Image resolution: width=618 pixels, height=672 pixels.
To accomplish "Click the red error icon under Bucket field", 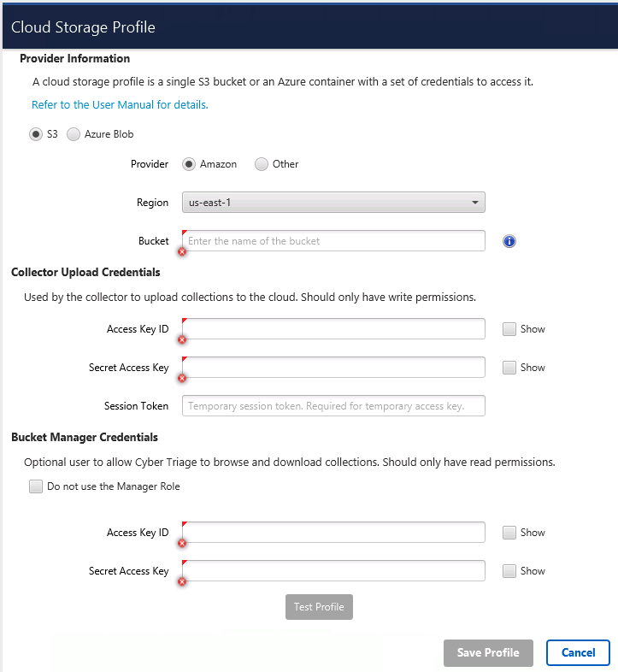I will coord(182,251).
